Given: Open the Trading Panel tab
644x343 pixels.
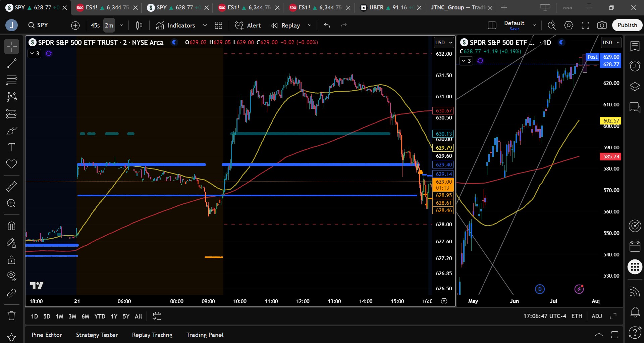Looking at the screenshot, I should pyautogui.click(x=205, y=335).
